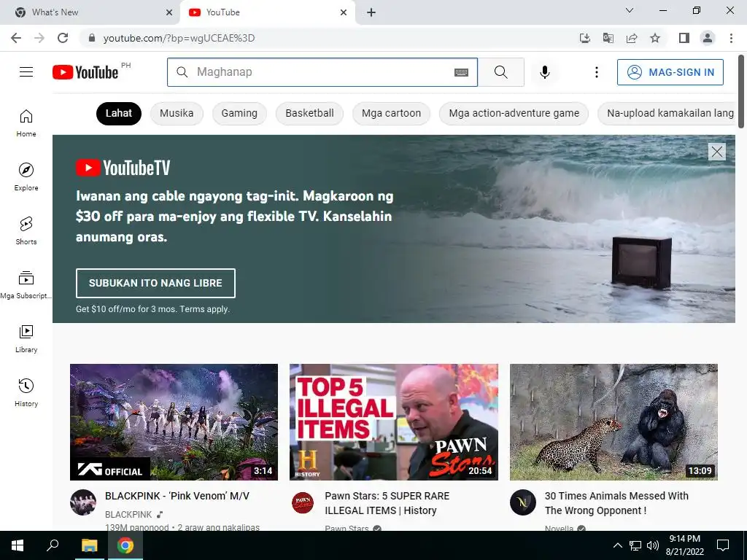Expand the tab search chevron
This screenshot has width=747, height=560.
(x=630, y=10)
